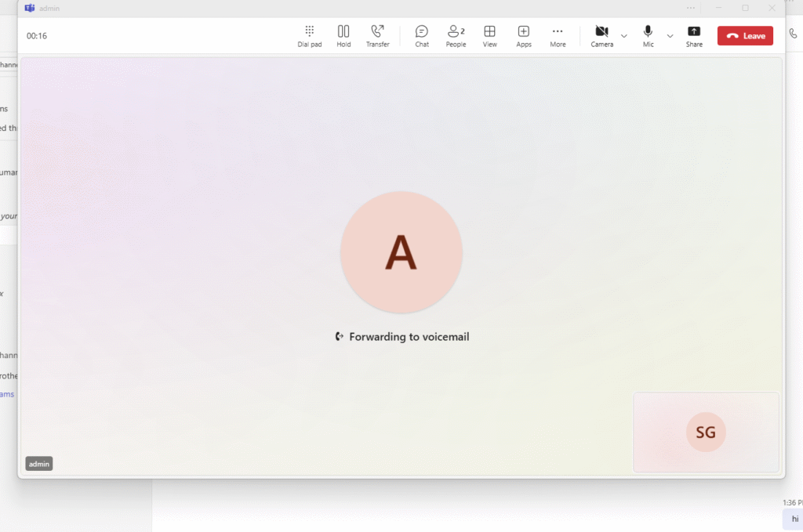Click the admin name label

click(x=39, y=464)
